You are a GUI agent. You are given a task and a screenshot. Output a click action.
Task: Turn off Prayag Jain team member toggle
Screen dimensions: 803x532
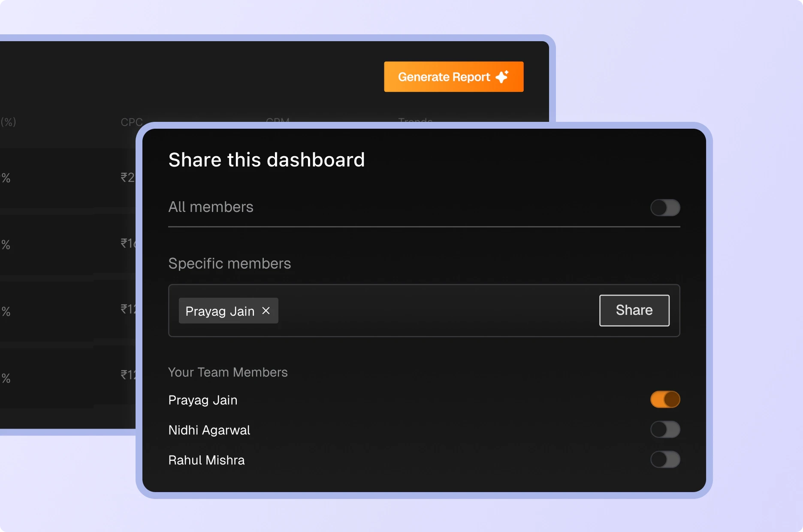point(665,399)
